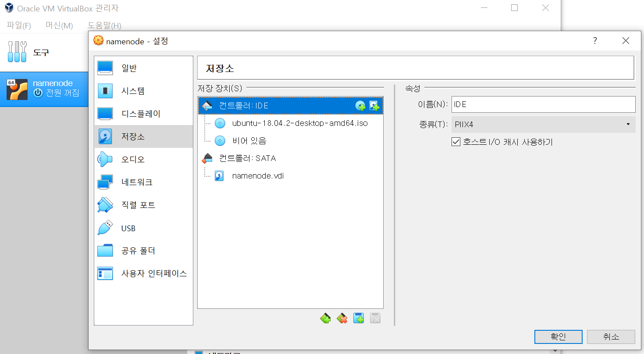Select the 저장소 settings category
This screenshot has width=644, height=354.
pyautogui.click(x=143, y=136)
